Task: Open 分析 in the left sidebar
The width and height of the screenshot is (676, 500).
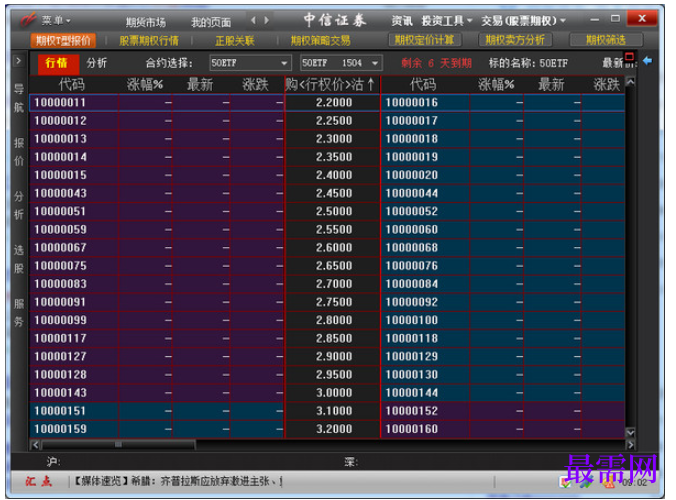Action: pyautogui.click(x=19, y=205)
